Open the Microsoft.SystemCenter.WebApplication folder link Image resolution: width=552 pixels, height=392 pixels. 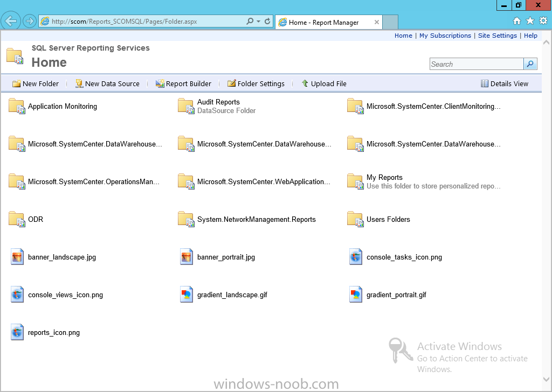point(264,182)
